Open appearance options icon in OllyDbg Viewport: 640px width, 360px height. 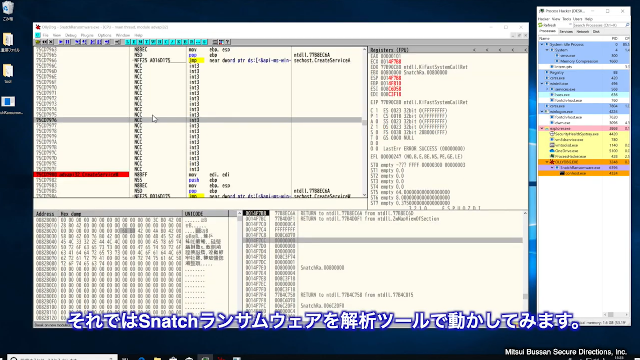coord(221,42)
